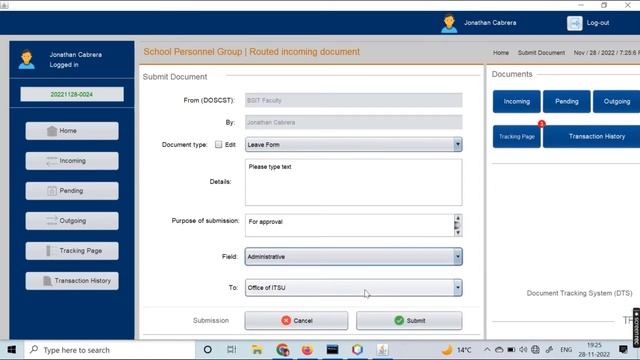Open Incoming from the left sidebar

point(72,161)
